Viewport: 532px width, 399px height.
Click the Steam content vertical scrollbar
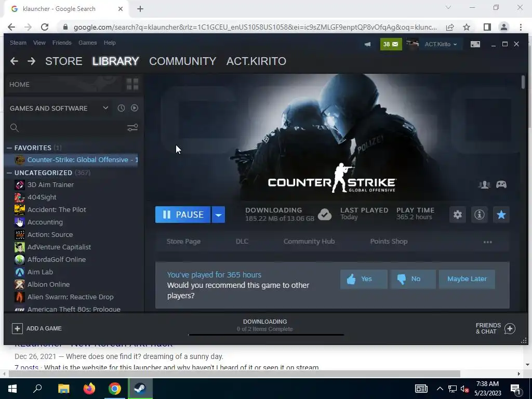tap(523, 83)
